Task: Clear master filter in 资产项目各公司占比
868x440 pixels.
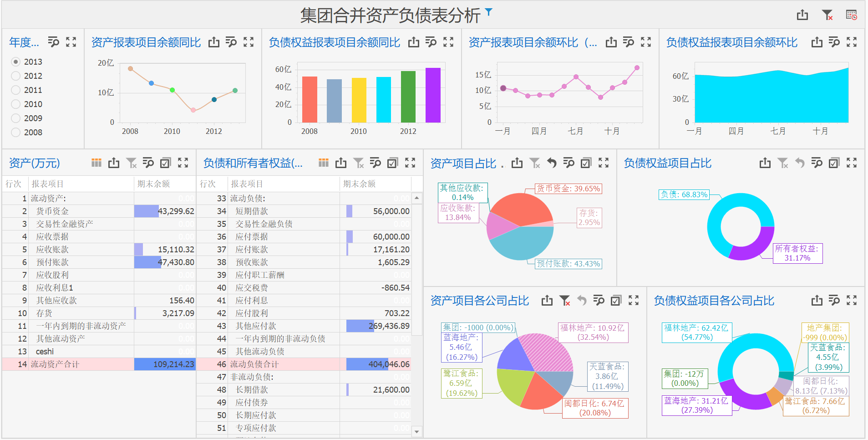Action: pos(564,300)
